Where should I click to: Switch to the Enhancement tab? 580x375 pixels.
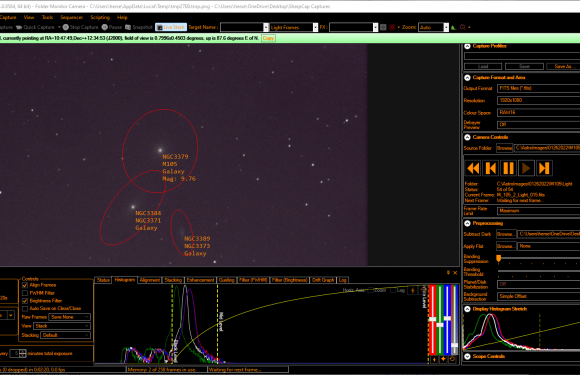point(200,280)
